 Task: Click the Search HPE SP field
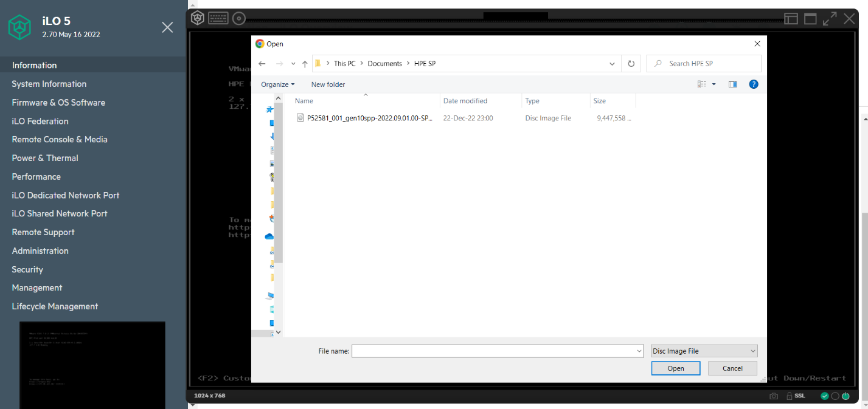tap(704, 64)
